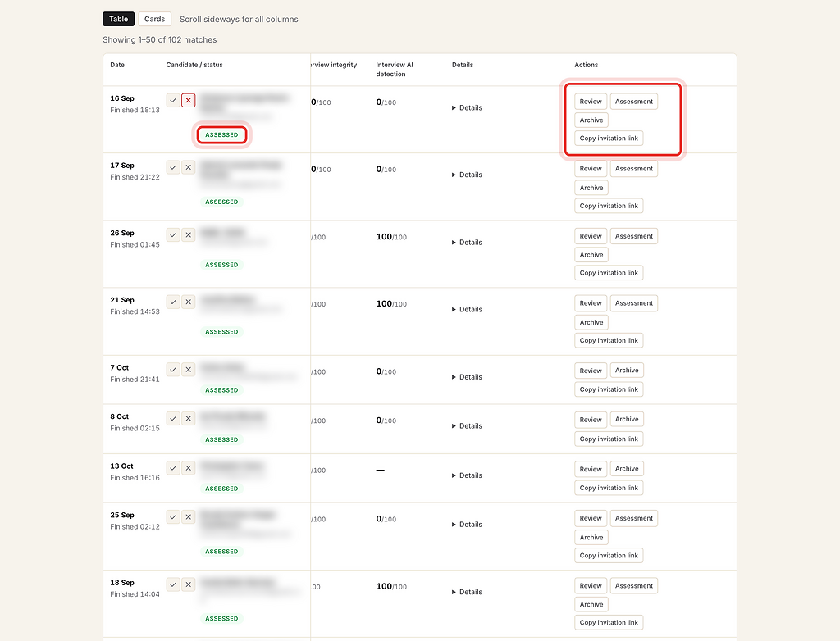840x641 pixels.
Task: Copy invitation link for 13 Oct candidate
Action: 609,488
